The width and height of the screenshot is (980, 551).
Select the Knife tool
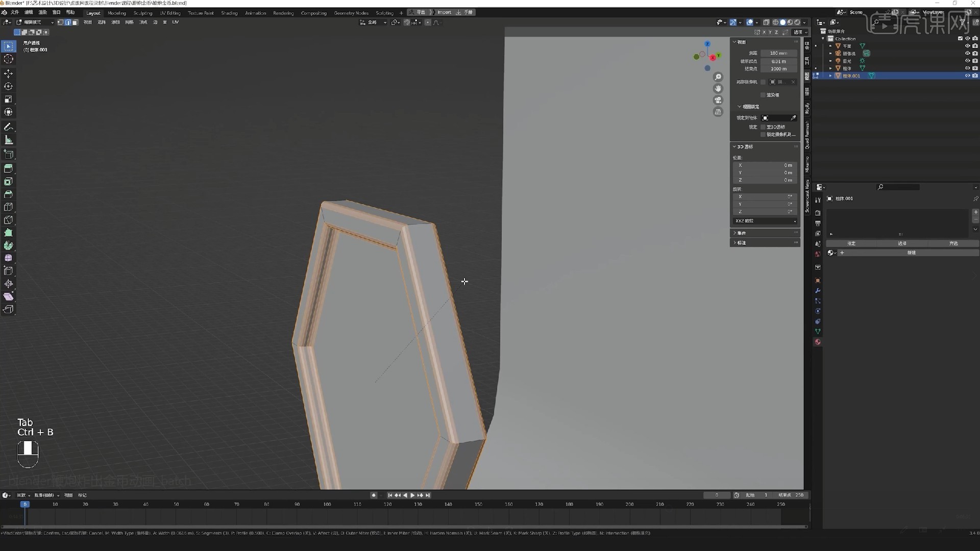pos(9,219)
